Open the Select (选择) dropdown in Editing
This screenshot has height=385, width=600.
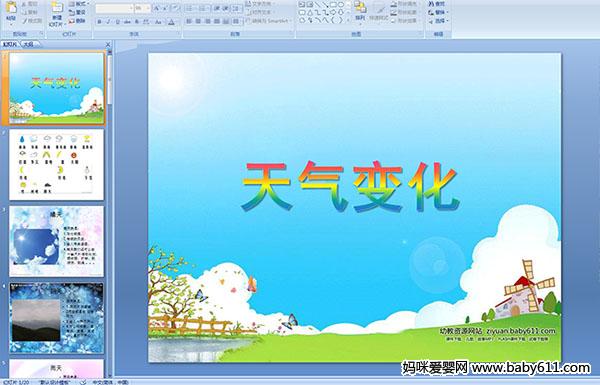439,21
